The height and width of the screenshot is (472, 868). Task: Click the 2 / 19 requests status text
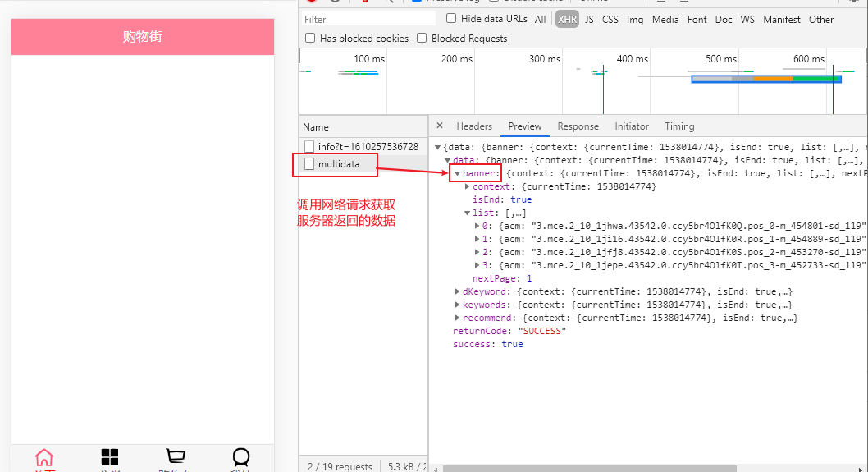pos(340,466)
